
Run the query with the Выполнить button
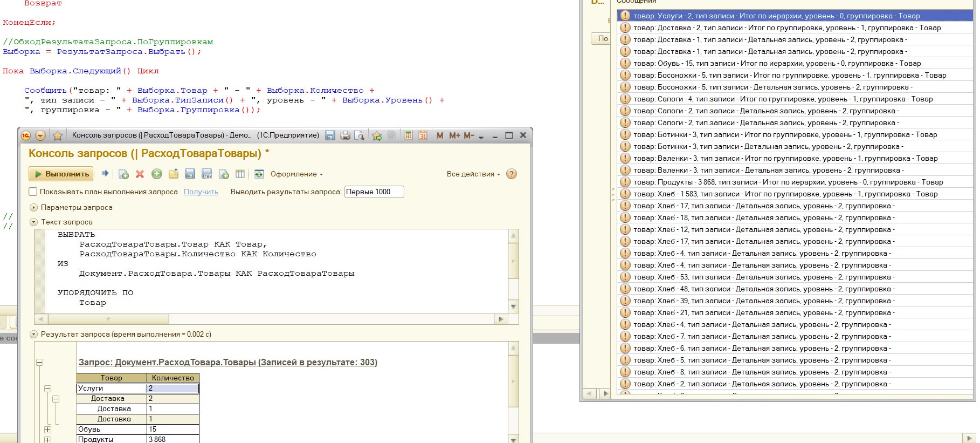[x=61, y=174]
